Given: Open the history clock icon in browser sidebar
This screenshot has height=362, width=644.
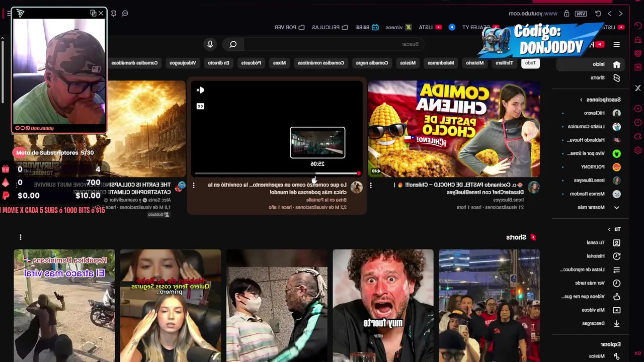Looking at the screenshot, I should point(638,122).
